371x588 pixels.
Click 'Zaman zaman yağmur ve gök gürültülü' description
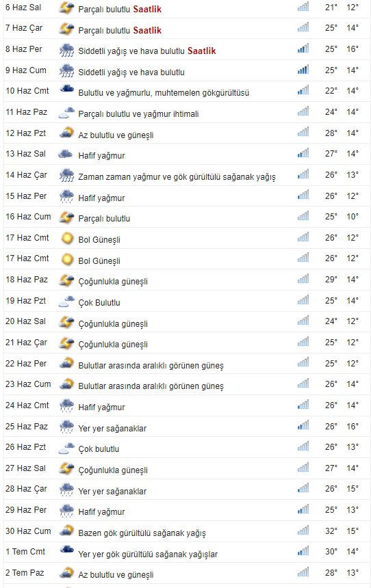(x=149, y=177)
